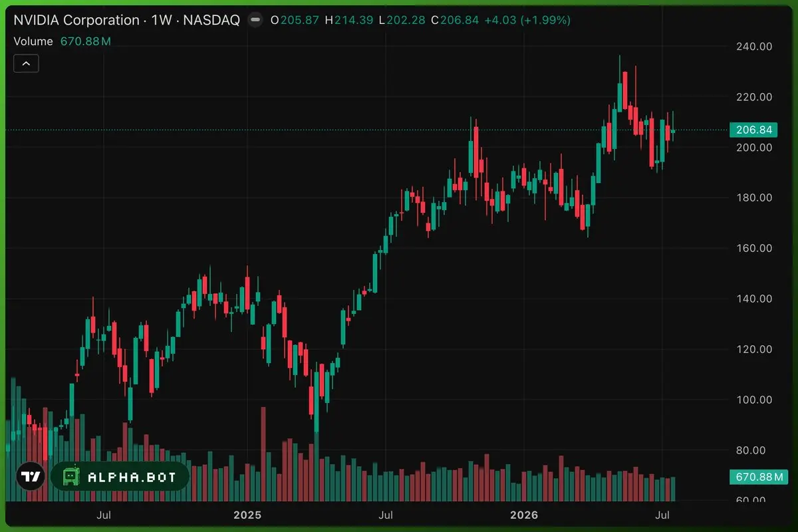Click the 100.00 price axis label

click(x=754, y=400)
